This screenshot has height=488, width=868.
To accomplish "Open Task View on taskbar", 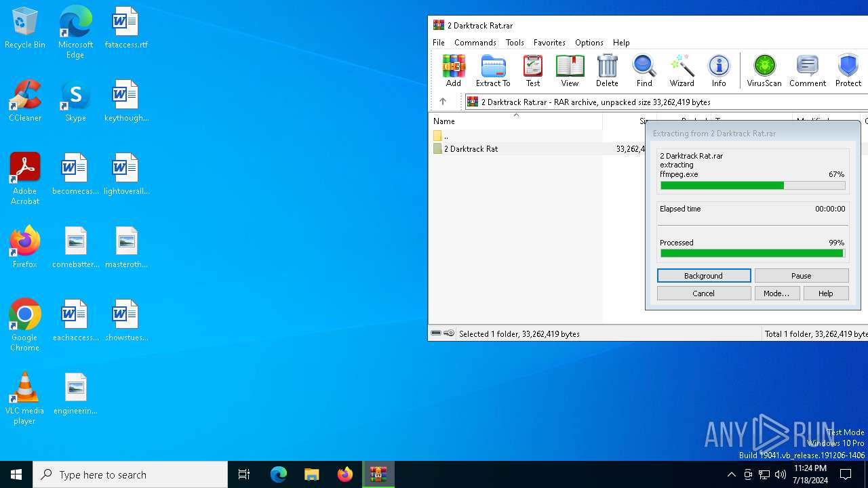I will [244, 474].
